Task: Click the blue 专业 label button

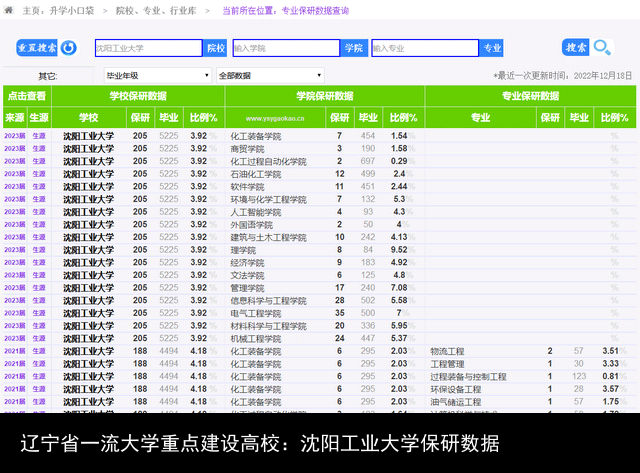Action: tap(491, 48)
